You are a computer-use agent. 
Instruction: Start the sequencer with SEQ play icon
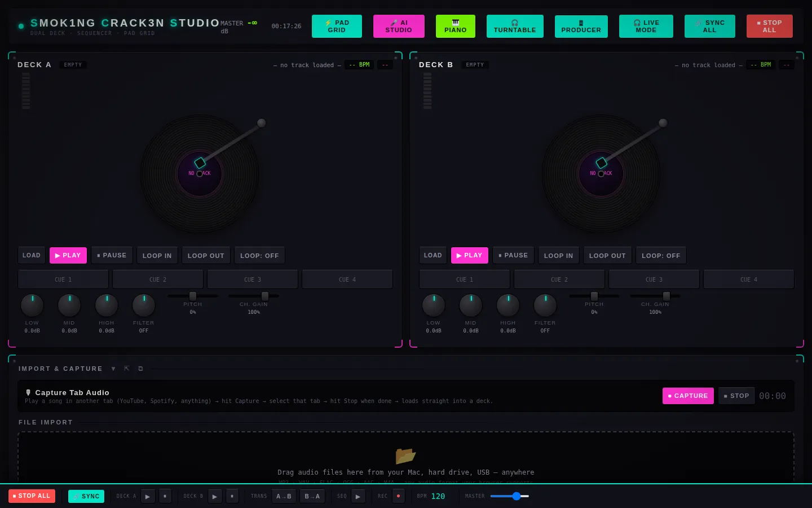pyautogui.click(x=358, y=496)
